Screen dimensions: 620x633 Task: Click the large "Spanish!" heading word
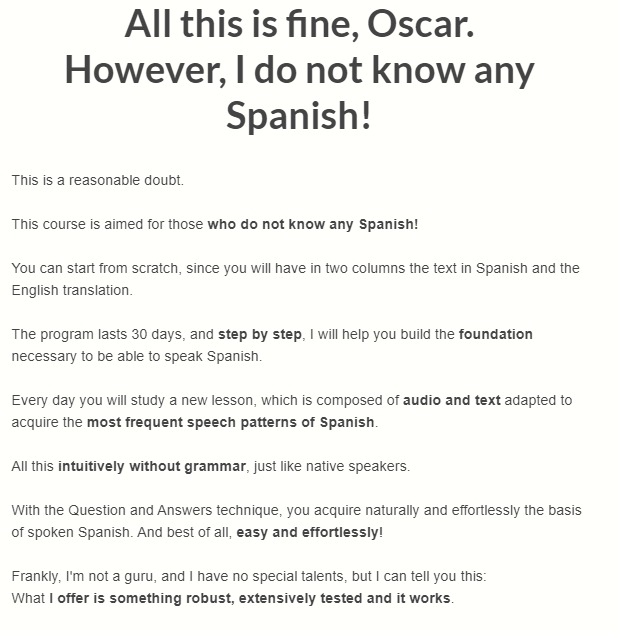coord(299,116)
